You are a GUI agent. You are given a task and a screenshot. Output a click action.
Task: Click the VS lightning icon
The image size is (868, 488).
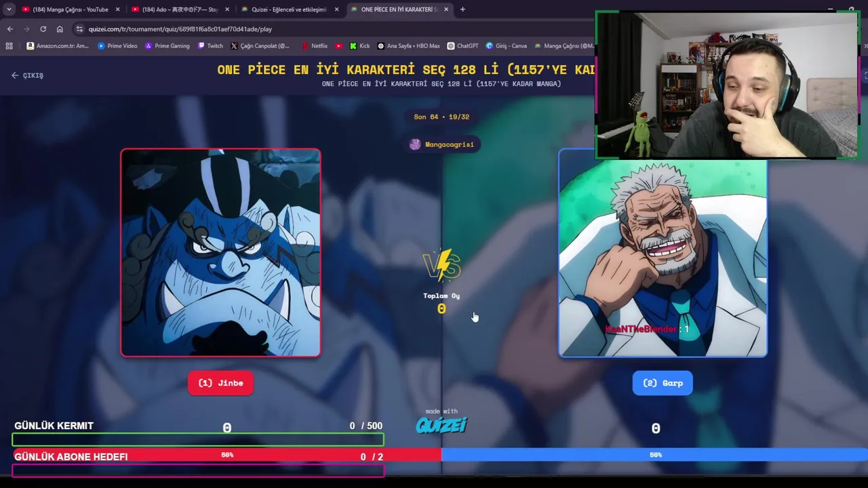point(441,265)
